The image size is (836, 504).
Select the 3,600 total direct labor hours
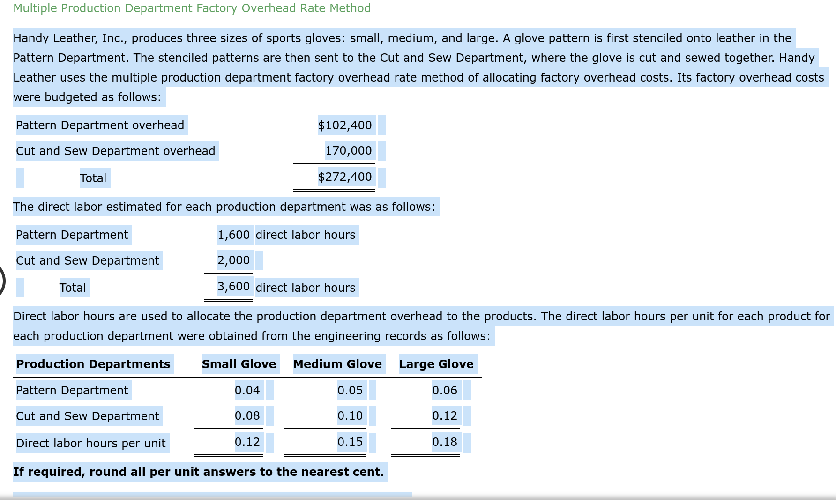pyautogui.click(x=234, y=287)
